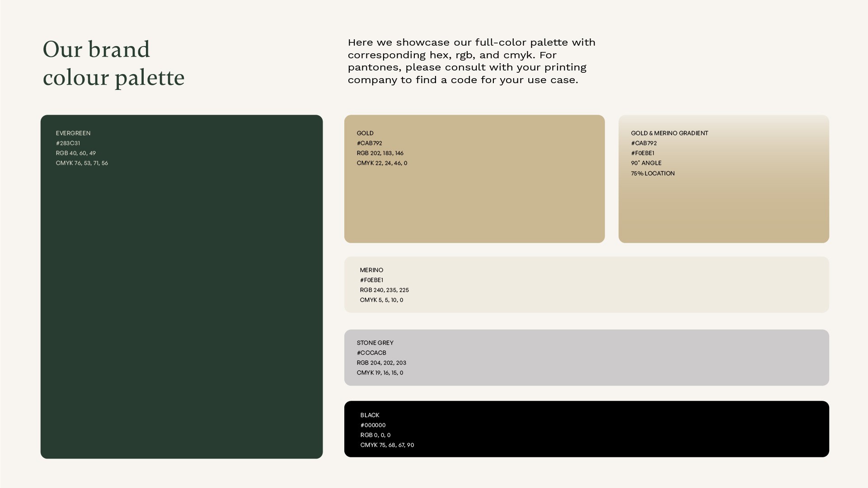This screenshot has height=488, width=868.
Task: Click the Gold hex code #CAB792
Action: tap(369, 143)
